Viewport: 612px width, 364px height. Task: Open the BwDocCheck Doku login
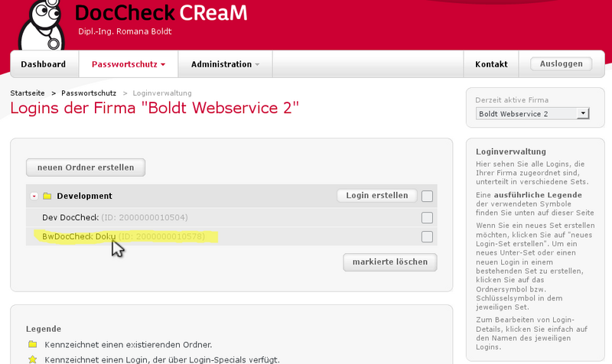click(79, 236)
